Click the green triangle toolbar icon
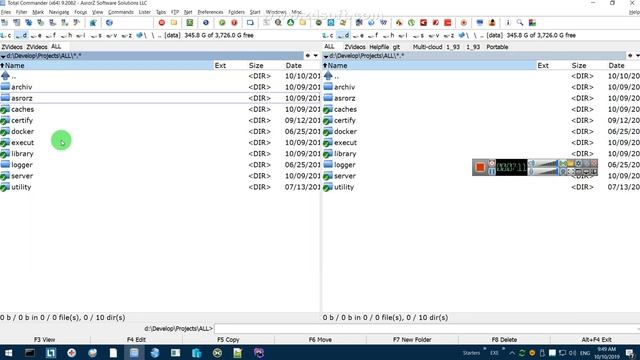 (290, 23)
